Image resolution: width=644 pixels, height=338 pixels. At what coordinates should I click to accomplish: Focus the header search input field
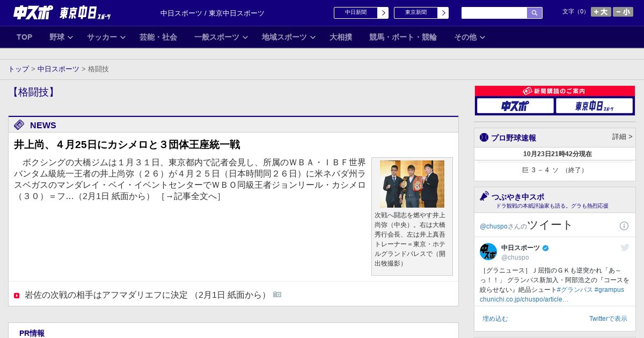point(494,13)
